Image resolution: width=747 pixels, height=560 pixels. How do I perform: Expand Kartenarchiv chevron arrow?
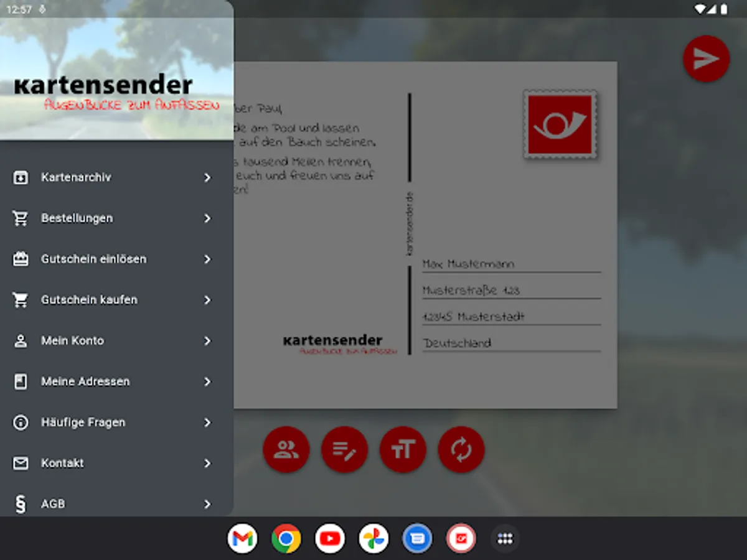coord(208,178)
